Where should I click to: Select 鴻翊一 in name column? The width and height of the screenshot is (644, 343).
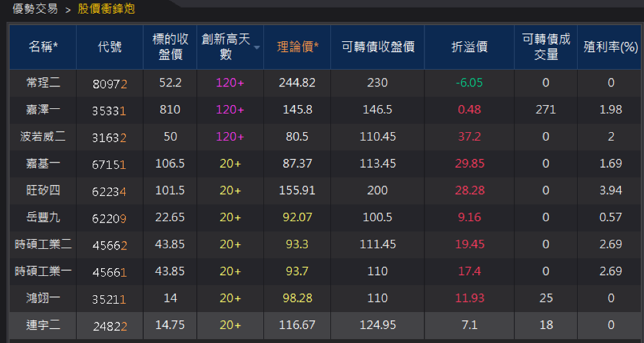click(43, 298)
